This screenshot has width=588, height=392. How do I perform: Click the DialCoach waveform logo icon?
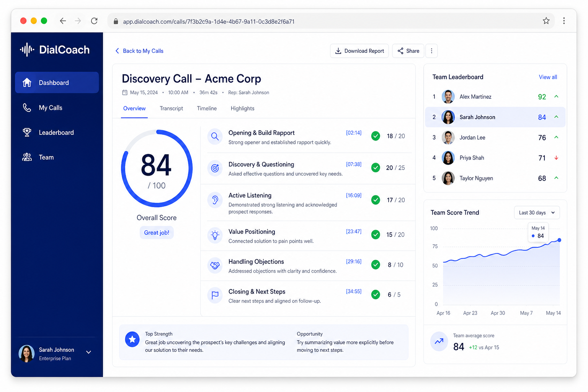(27, 50)
